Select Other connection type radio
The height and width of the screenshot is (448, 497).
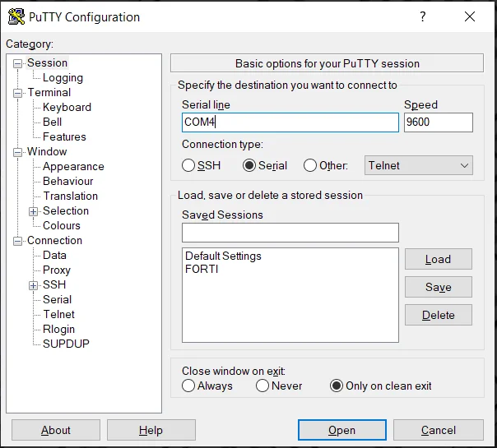pyautogui.click(x=310, y=165)
